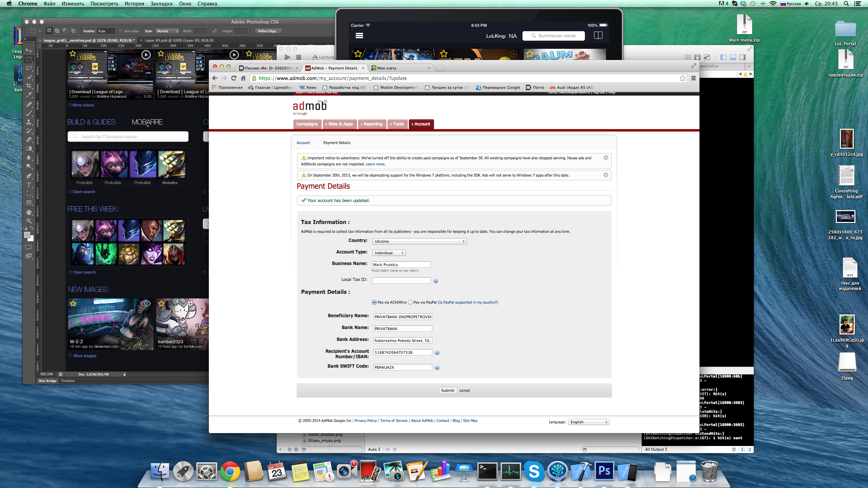Image resolution: width=868 pixels, height=488 pixels.
Task: Toggle Xcode navigator panel visibility
Action: coord(723,57)
